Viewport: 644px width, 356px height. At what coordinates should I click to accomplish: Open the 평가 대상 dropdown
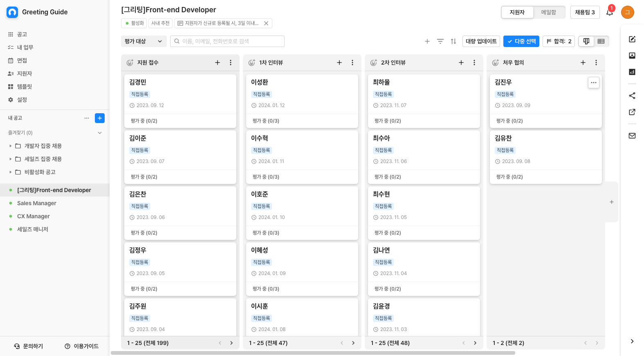[x=144, y=41]
